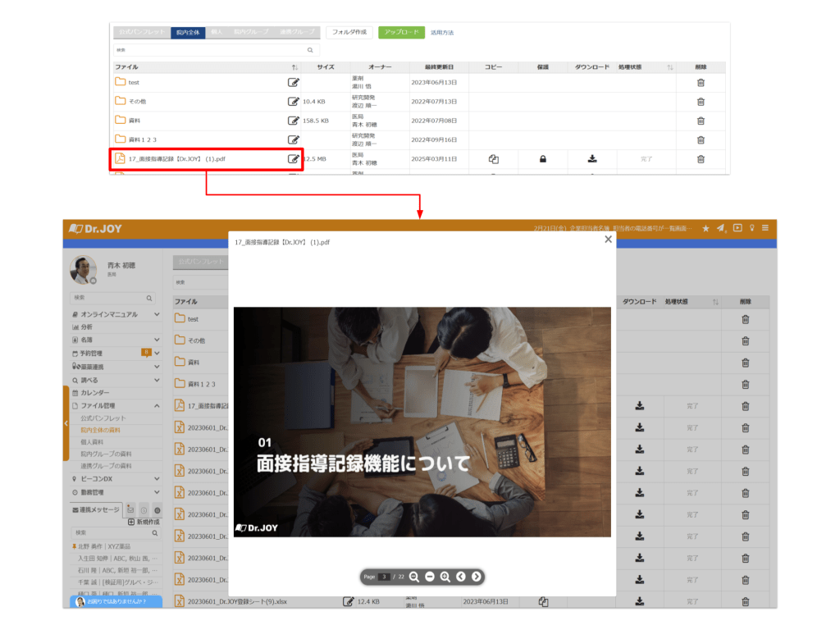This screenshot has height=630, width=840.
Task: Collapse the left sidebar with orange arrow handle
Action: pyautogui.click(x=66, y=422)
